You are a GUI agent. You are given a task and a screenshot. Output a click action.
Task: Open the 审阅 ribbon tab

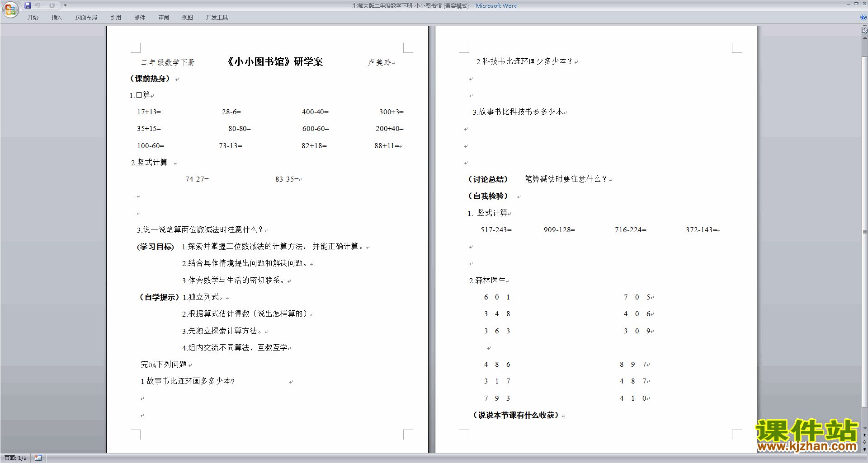click(164, 17)
